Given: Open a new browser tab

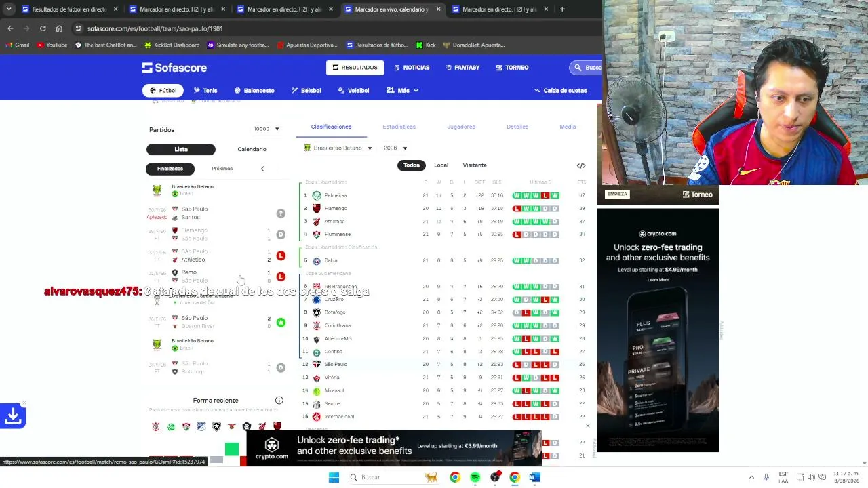Looking at the screenshot, I should coord(562,9).
